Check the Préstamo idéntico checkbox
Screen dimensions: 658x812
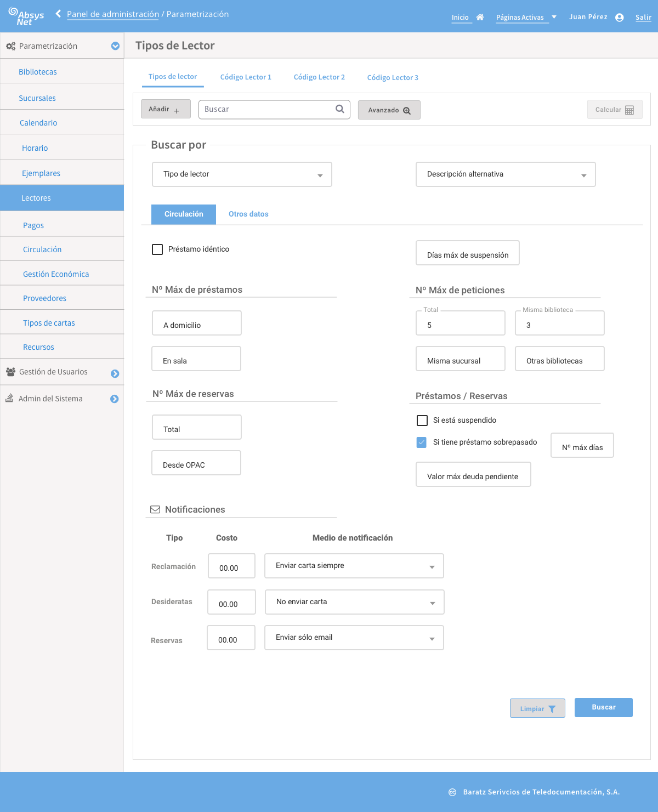coord(157,249)
